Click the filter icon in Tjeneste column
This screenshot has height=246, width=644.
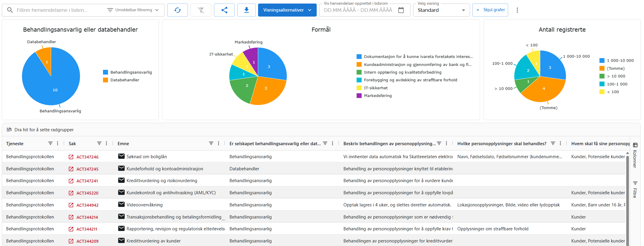(x=50, y=143)
